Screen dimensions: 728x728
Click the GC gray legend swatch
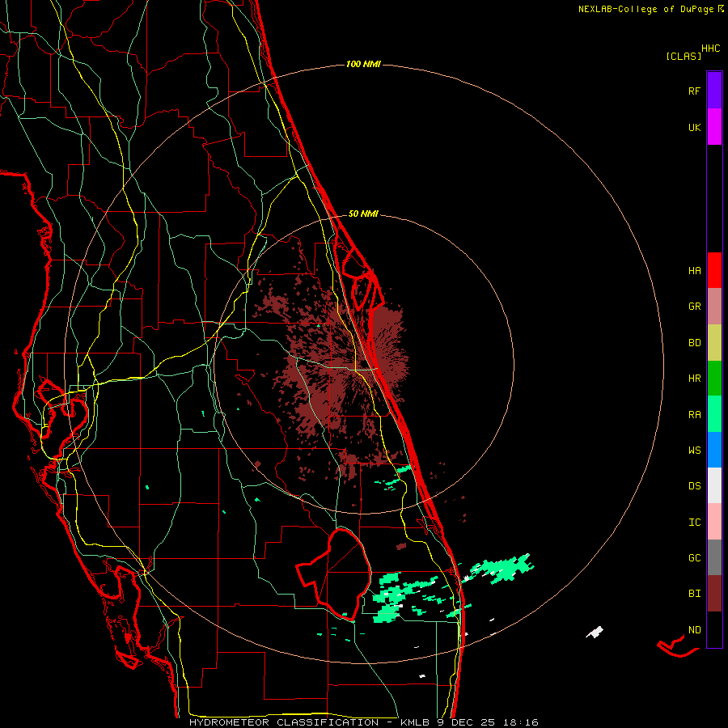[x=714, y=557]
